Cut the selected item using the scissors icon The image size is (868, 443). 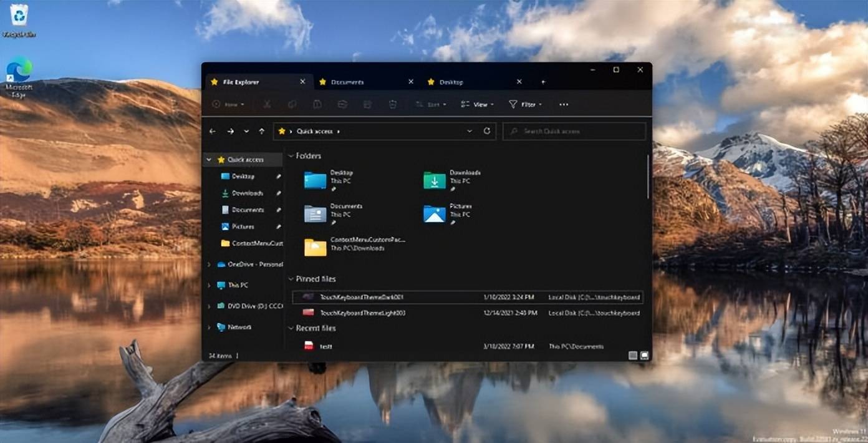267,104
